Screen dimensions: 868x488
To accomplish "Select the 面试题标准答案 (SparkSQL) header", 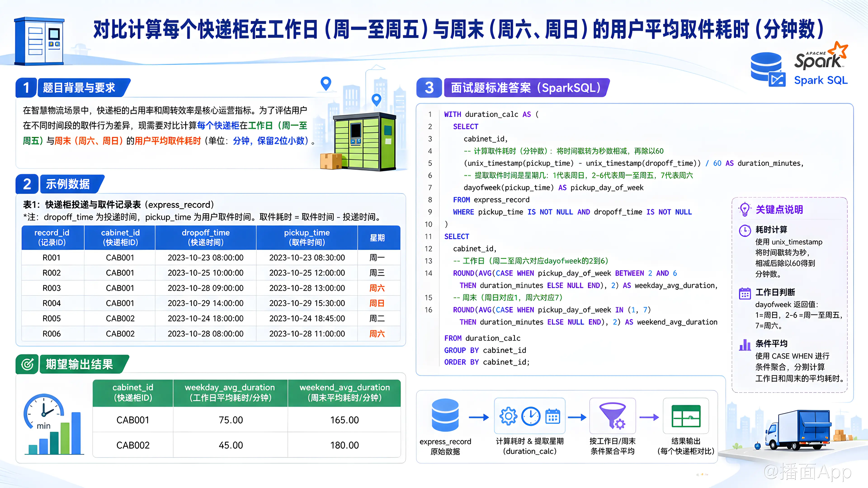I will [x=527, y=88].
